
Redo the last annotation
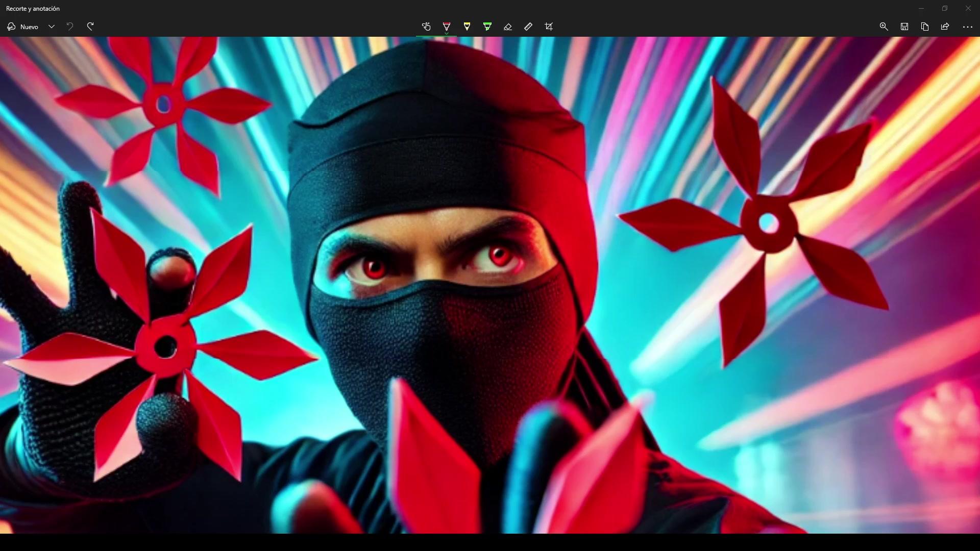click(x=90, y=27)
